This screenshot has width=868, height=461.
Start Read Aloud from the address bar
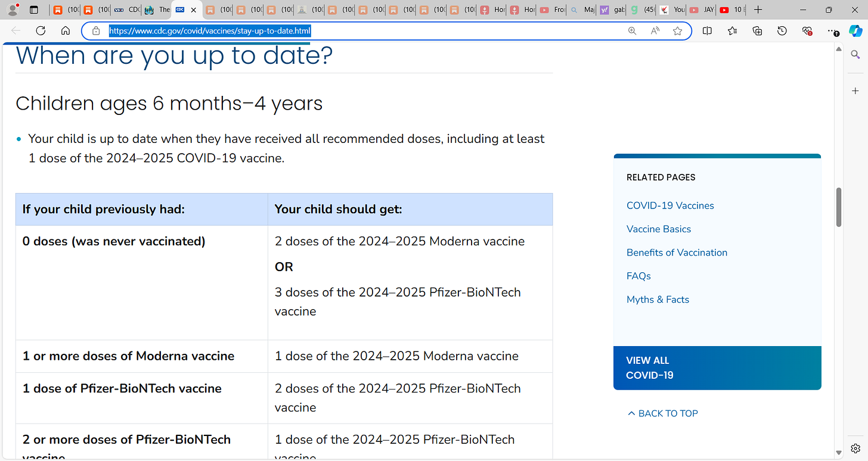pyautogui.click(x=655, y=31)
